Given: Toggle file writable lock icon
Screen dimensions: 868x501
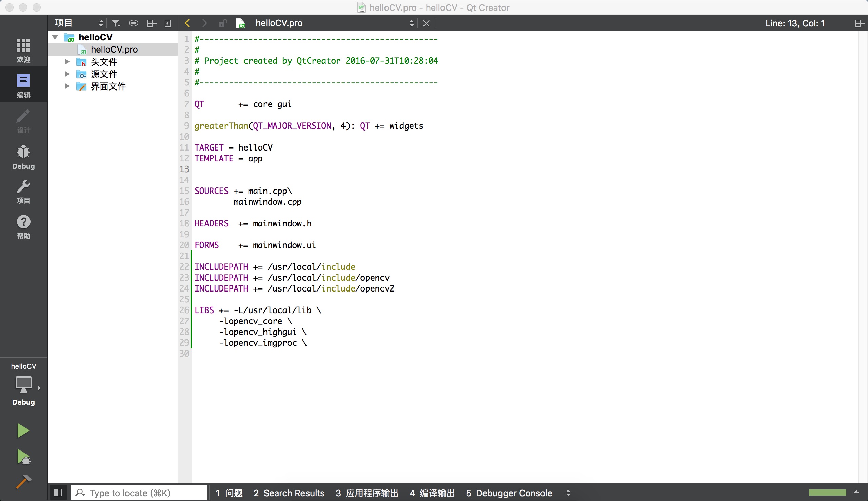Looking at the screenshot, I should click(x=223, y=23).
